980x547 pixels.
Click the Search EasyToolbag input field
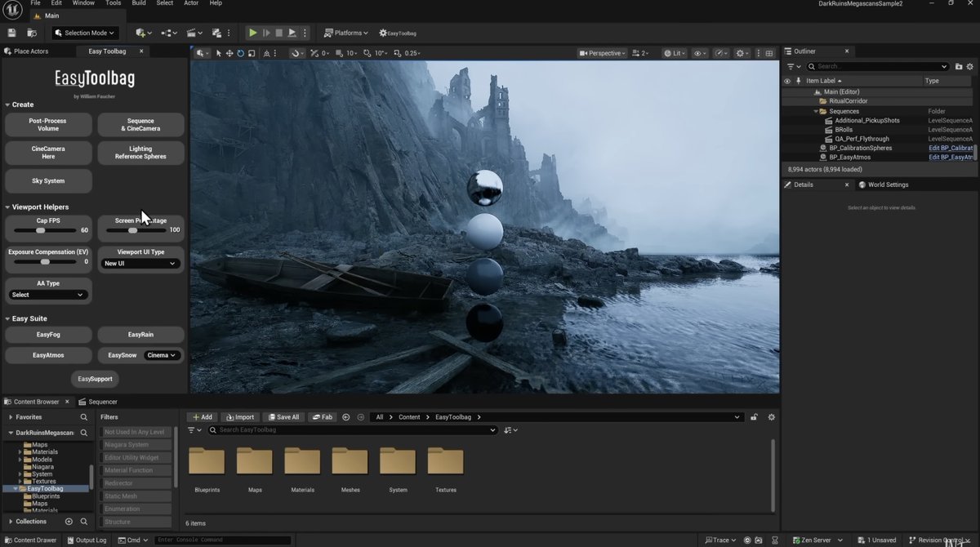353,430
